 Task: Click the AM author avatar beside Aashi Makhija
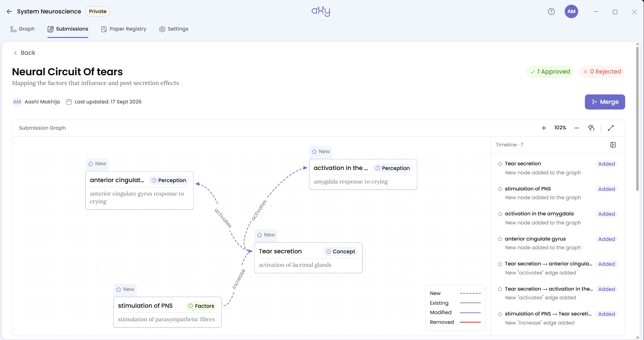point(17,102)
